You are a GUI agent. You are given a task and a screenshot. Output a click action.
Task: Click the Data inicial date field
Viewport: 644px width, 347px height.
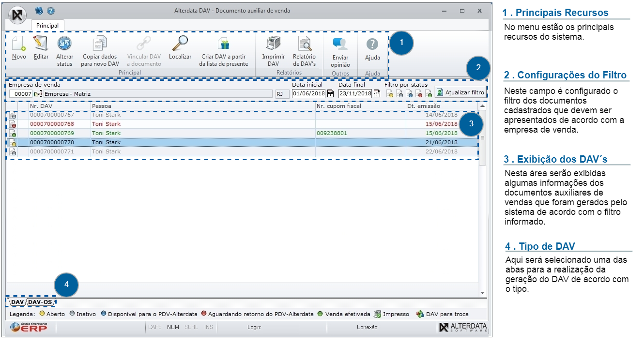point(308,93)
